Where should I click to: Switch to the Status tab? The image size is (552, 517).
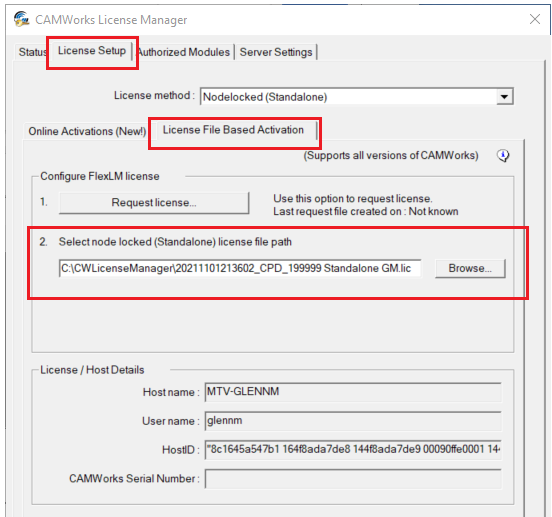coord(32,52)
